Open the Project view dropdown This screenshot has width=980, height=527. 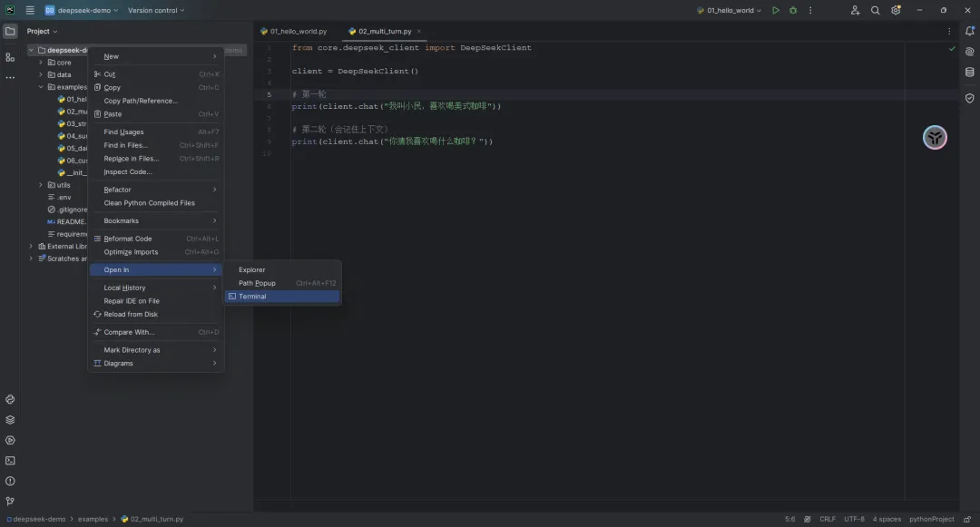point(42,31)
